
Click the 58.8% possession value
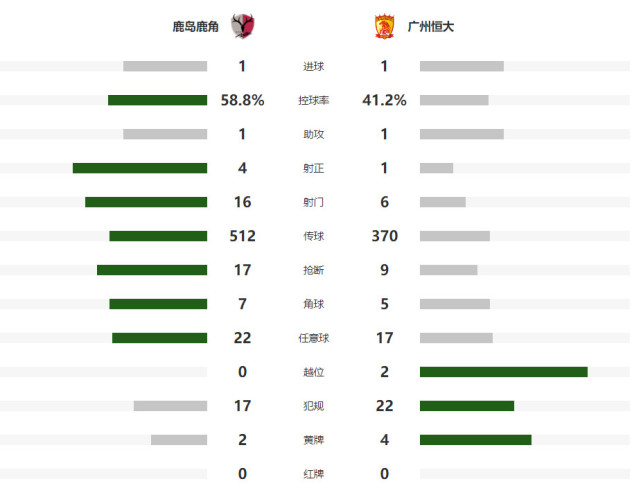242,100
